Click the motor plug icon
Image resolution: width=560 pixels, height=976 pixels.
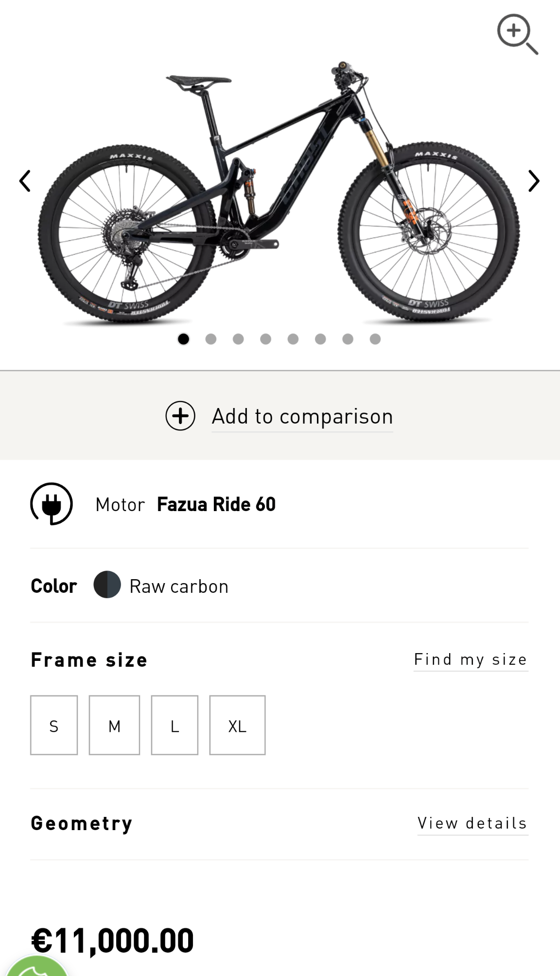point(52,504)
